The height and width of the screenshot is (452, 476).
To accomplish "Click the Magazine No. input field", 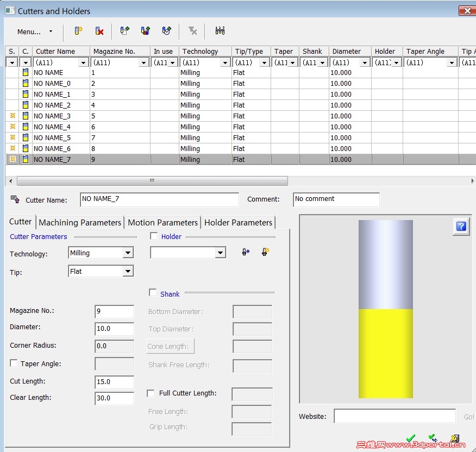I will point(115,311).
